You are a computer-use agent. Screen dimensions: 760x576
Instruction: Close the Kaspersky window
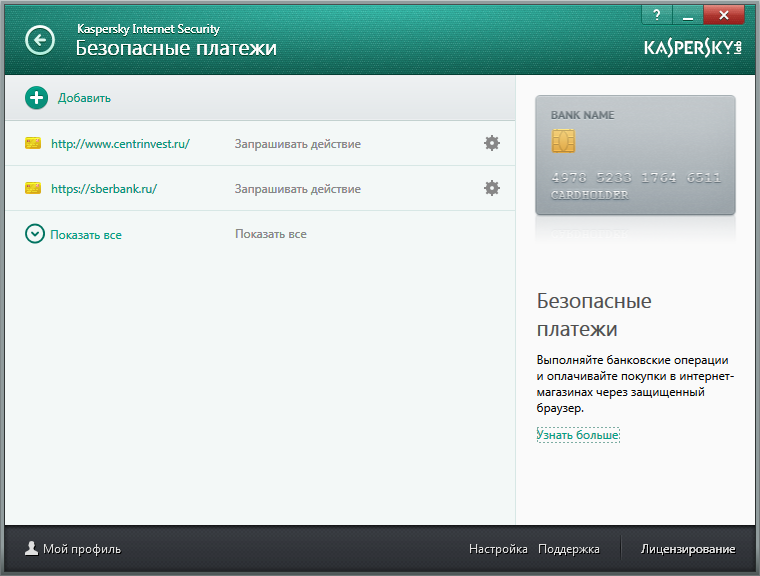(724, 15)
